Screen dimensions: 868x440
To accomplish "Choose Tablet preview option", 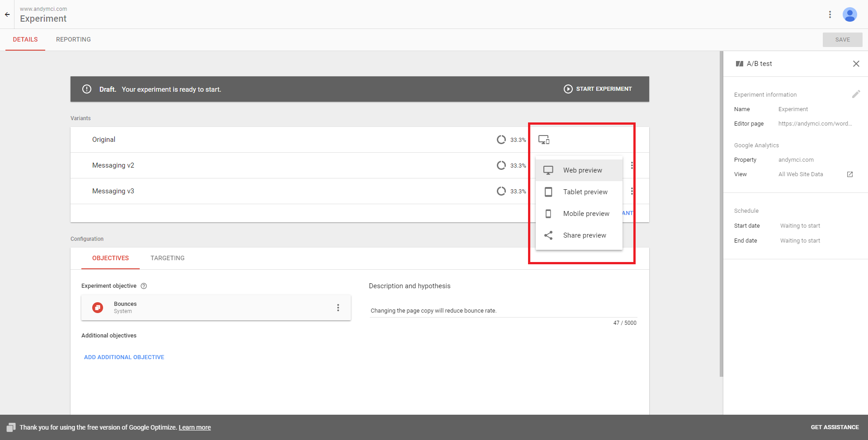I will (x=585, y=192).
